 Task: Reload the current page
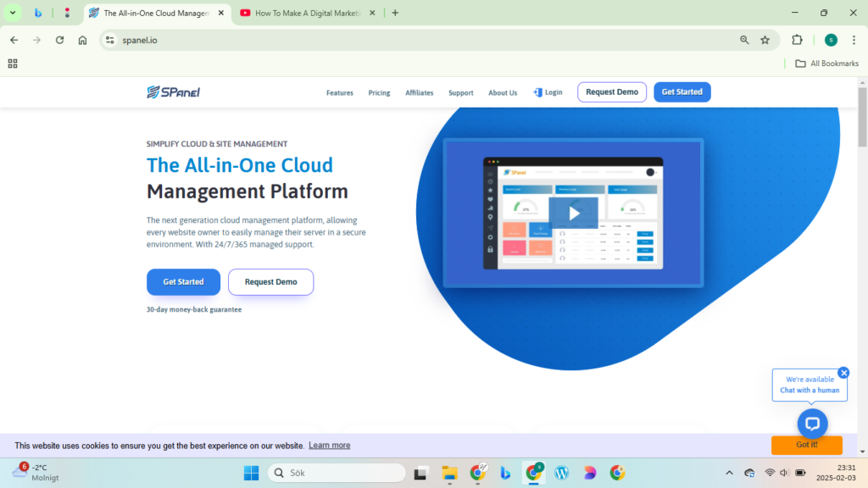tap(60, 40)
